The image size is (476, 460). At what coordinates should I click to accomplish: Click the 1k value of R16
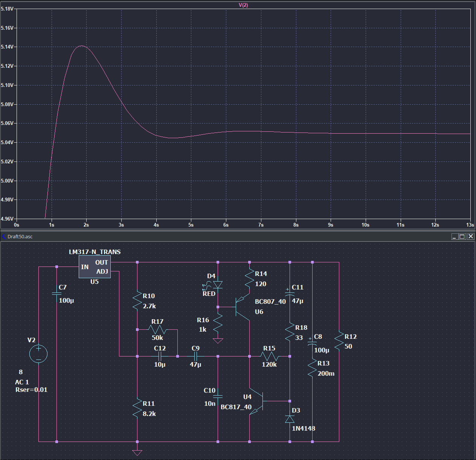point(203,329)
